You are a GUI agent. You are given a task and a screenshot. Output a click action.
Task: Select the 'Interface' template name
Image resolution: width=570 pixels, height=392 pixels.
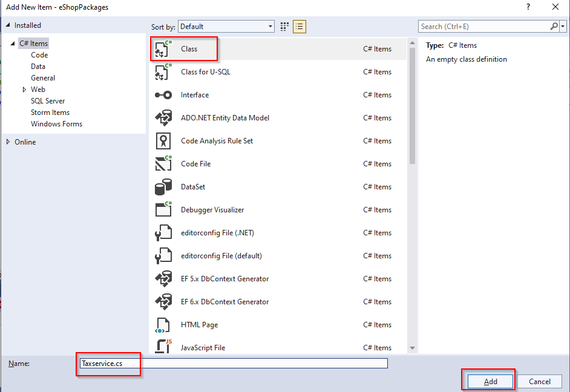(x=195, y=95)
